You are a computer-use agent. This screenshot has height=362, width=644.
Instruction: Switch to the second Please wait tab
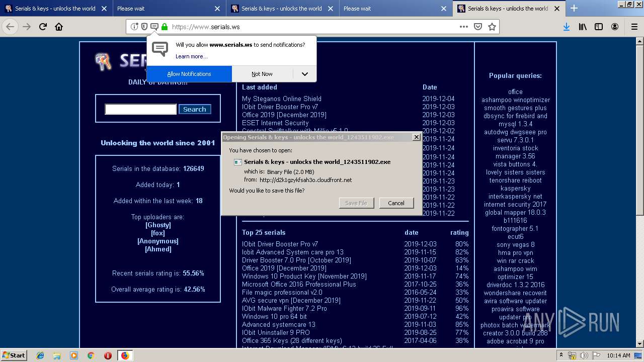coord(395,9)
